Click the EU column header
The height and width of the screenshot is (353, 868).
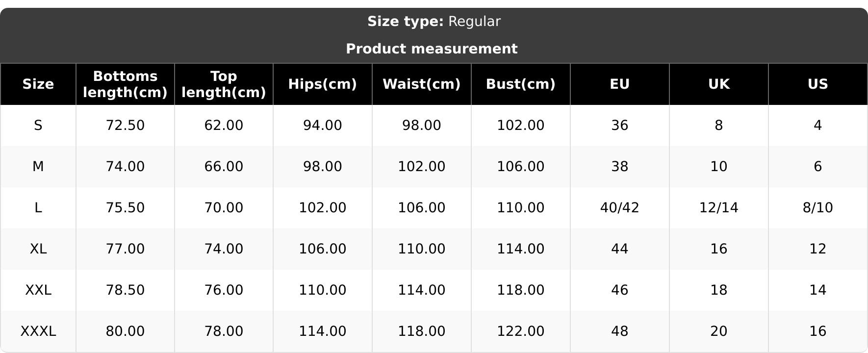pos(619,84)
